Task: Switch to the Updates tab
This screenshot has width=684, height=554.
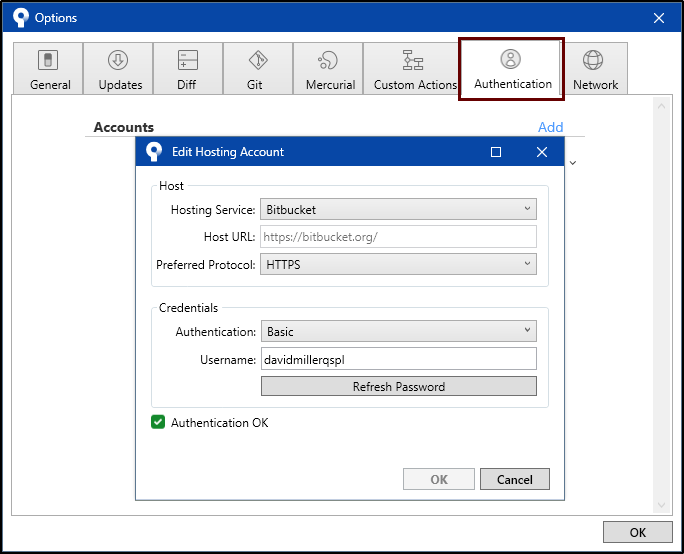Action: (119, 69)
